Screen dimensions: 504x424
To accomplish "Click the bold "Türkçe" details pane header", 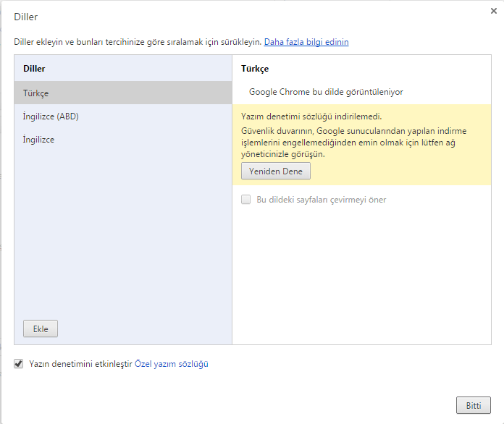I will point(255,69).
